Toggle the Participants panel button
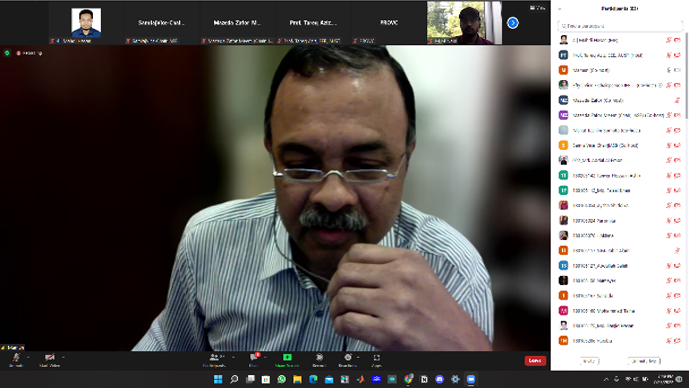 pyautogui.click(x=215, y=359)
